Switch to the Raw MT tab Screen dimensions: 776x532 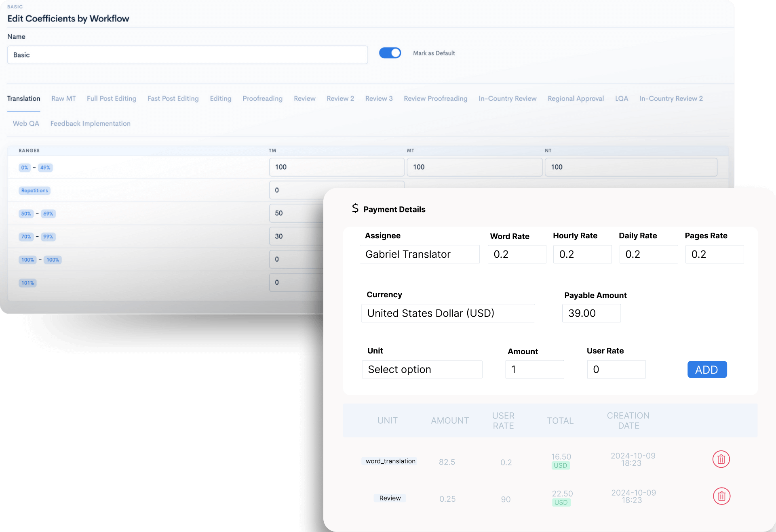[63, 99]
